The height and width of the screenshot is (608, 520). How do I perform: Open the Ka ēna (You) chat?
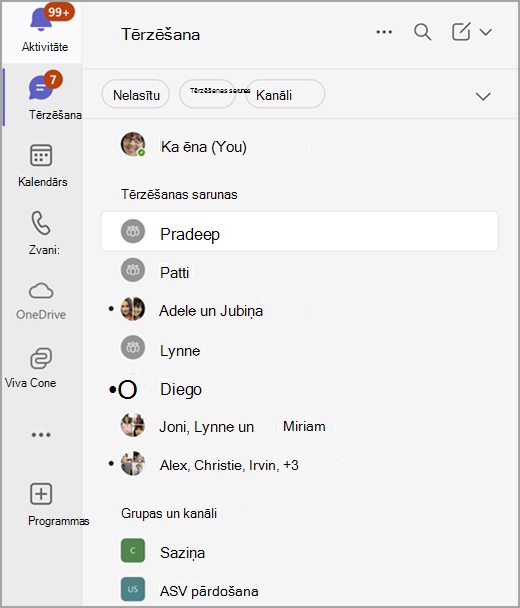tap(299, 146)
